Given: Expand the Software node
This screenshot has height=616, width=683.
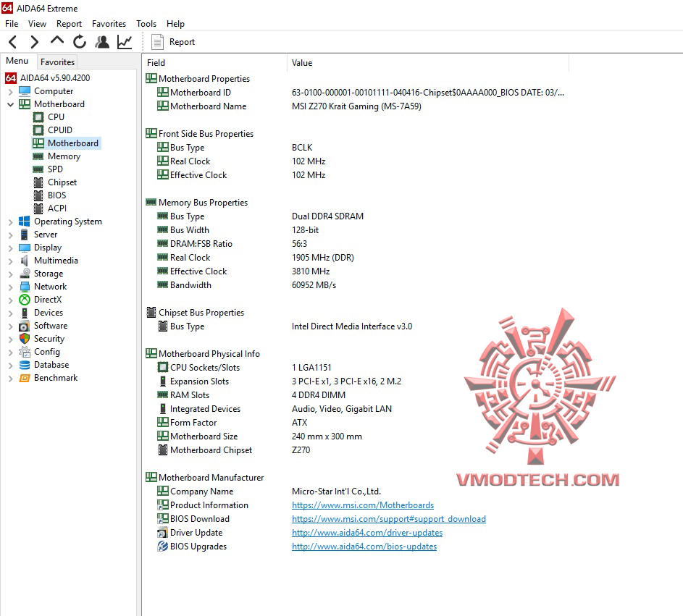Looking at the screenshot, I should [x=10, y=326].
